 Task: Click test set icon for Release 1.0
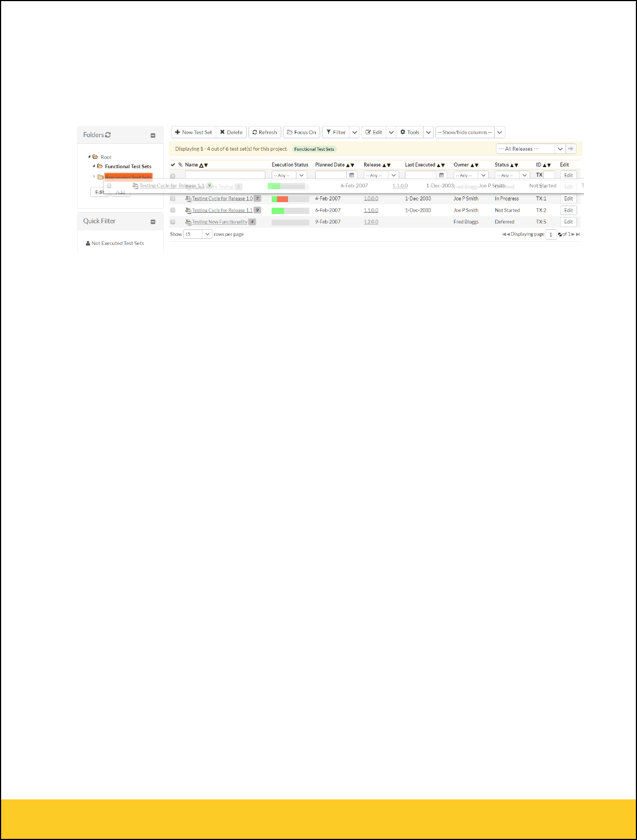188,199
